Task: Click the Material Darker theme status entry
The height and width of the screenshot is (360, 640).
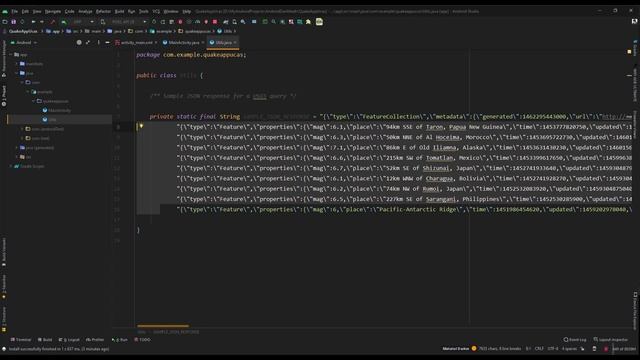Action: (x=456, y=349)
